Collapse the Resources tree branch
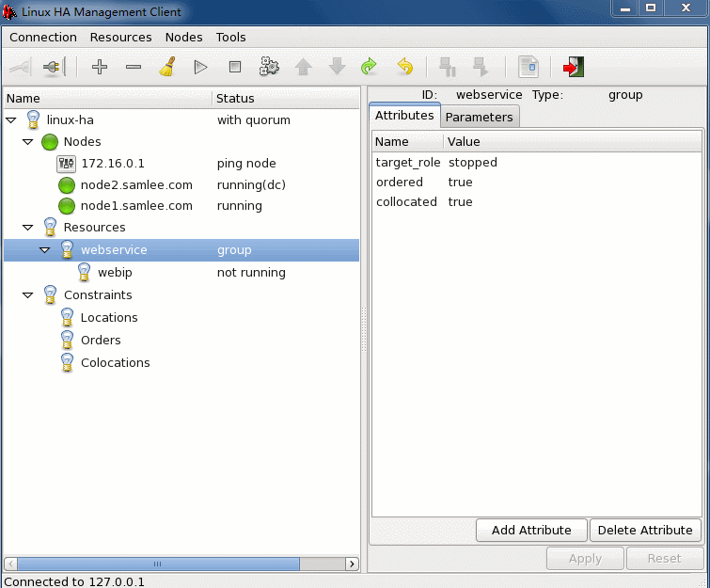The height and width of the screenshot is (588, 710). (28, 228)
